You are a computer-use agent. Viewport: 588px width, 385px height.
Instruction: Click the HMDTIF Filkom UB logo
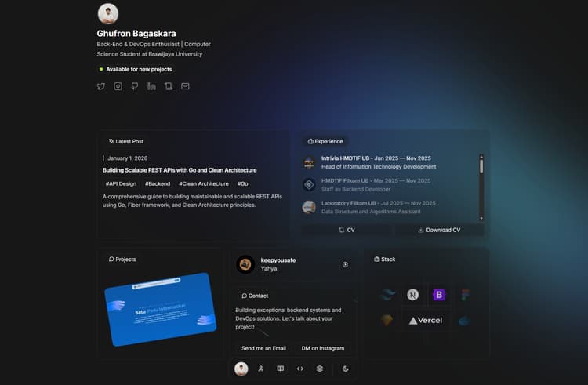(309, 185)
